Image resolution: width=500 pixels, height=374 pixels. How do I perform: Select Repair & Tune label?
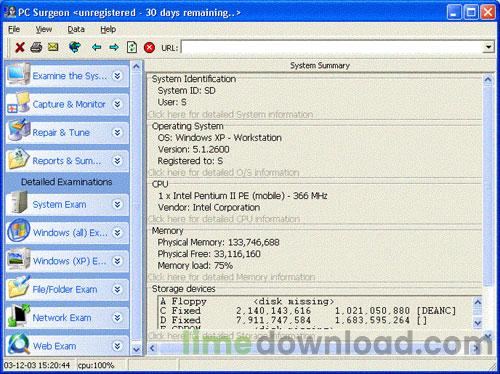point(61,133)
